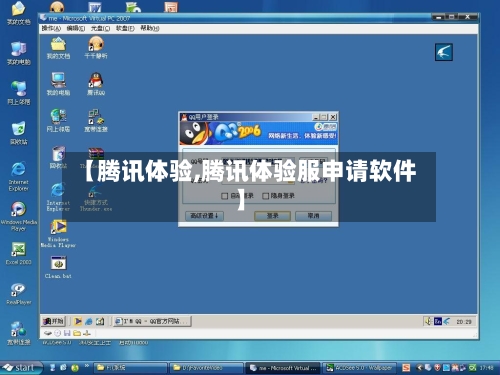Select Clean.bat file icon in guest desktop
Image resolution: width=500 pixels, height=375 pixels.
tap(59, 263)
